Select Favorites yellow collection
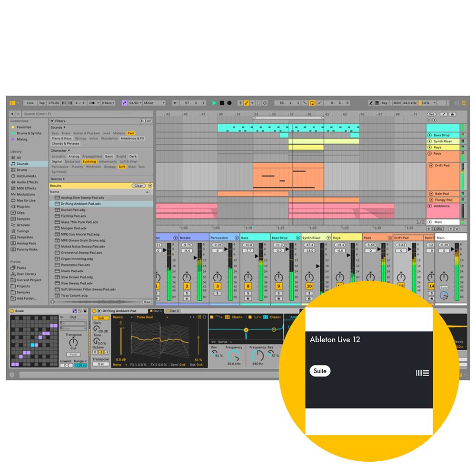Image resolution: width=476 pixels, height=476 pixels. coord(24,127)
